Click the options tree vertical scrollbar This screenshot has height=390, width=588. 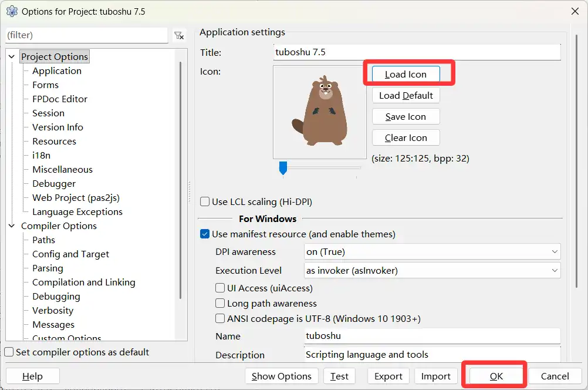180,180
